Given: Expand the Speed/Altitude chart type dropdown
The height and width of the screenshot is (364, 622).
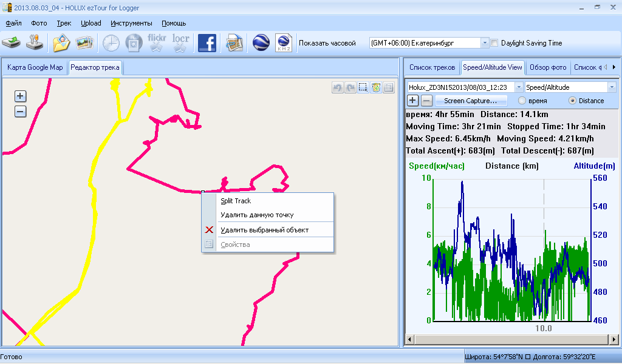Looking at the screenshot, I should 612,87.
